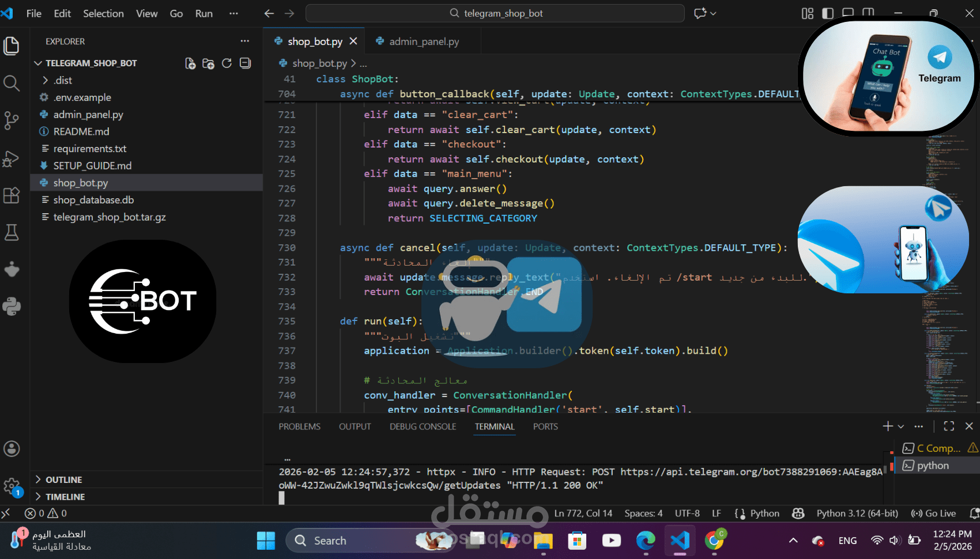Open the Customize Layout control
The height and width of the screenshot is (559, 980).
(x=808, y=13)
